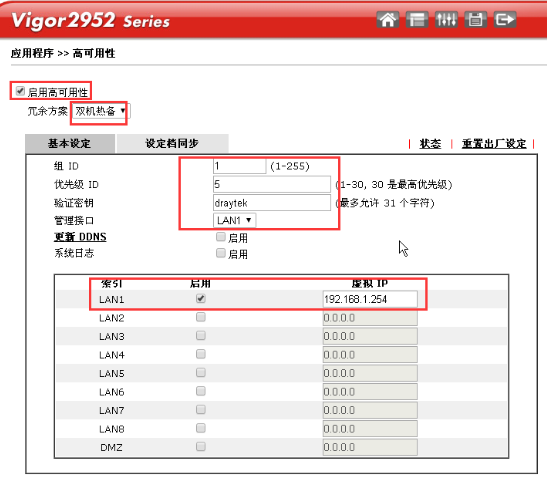Click the floppy disk save icon
Image resolution: width=547 pixels, height=484 pixels.
tap(475, 20)
